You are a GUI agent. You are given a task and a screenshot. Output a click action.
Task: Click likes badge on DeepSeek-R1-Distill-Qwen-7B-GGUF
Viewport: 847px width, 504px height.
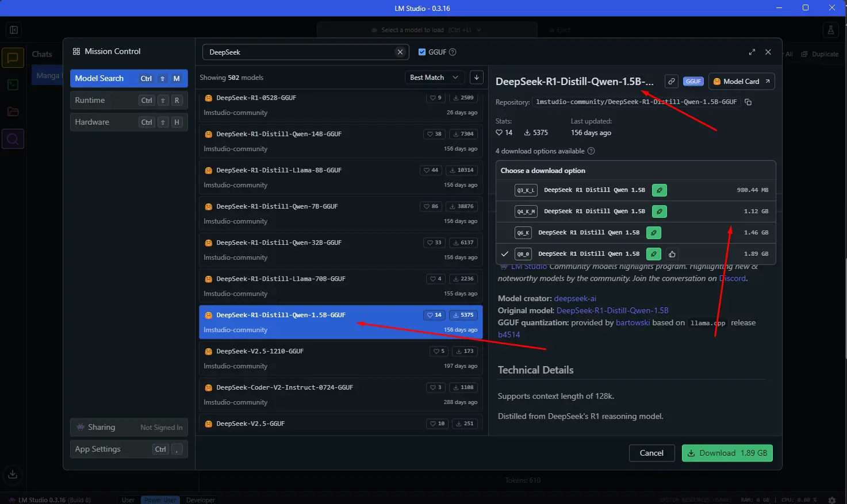tap(431, 206)
